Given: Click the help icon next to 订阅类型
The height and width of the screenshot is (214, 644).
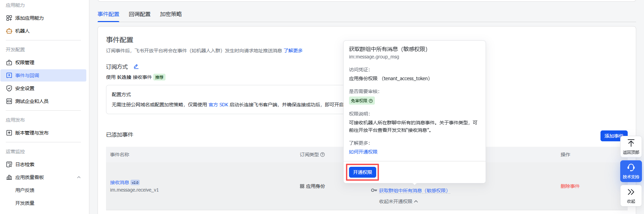Looking at the screenshot, I should coord(323,155).
